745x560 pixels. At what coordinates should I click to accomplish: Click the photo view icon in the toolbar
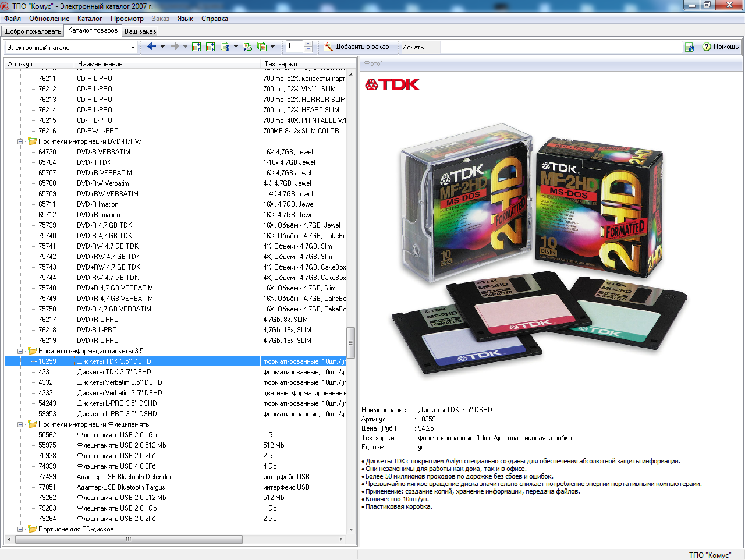point(262,47)
